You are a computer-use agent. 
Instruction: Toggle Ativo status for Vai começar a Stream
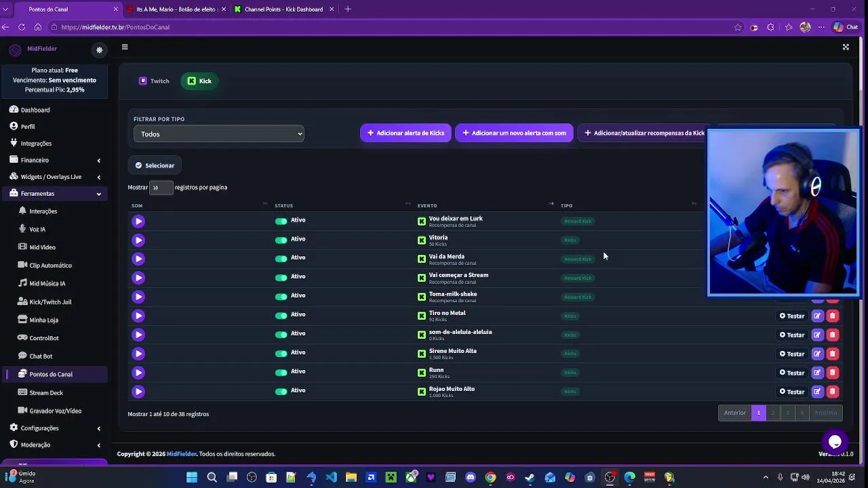281,278
